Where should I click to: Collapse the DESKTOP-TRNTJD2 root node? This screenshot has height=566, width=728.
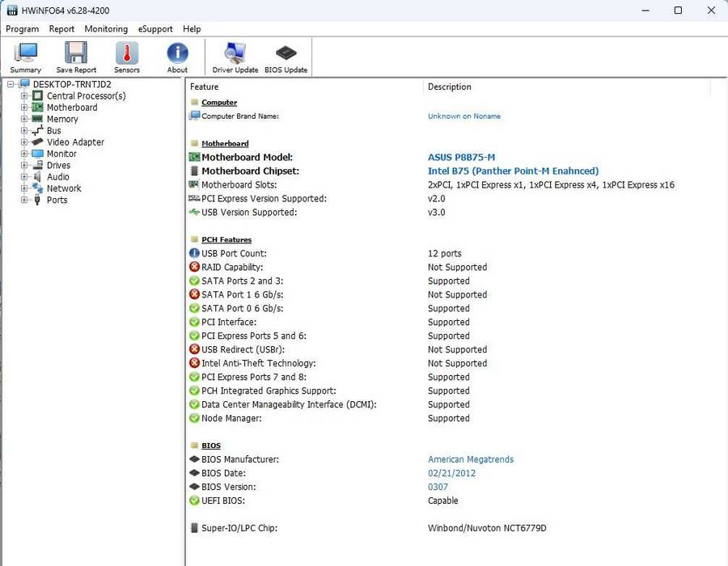(x=11, y=84)
